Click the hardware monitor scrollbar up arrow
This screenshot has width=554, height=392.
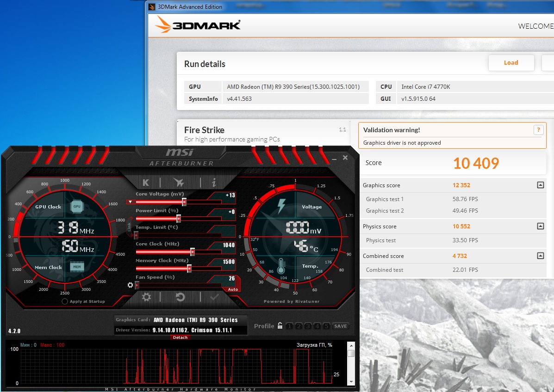tap(351, 345)
